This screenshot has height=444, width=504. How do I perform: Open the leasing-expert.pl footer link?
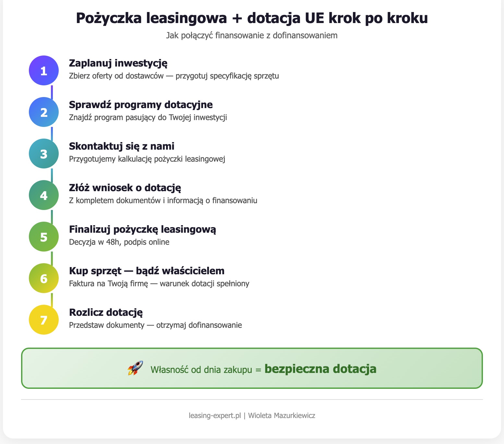215,415
